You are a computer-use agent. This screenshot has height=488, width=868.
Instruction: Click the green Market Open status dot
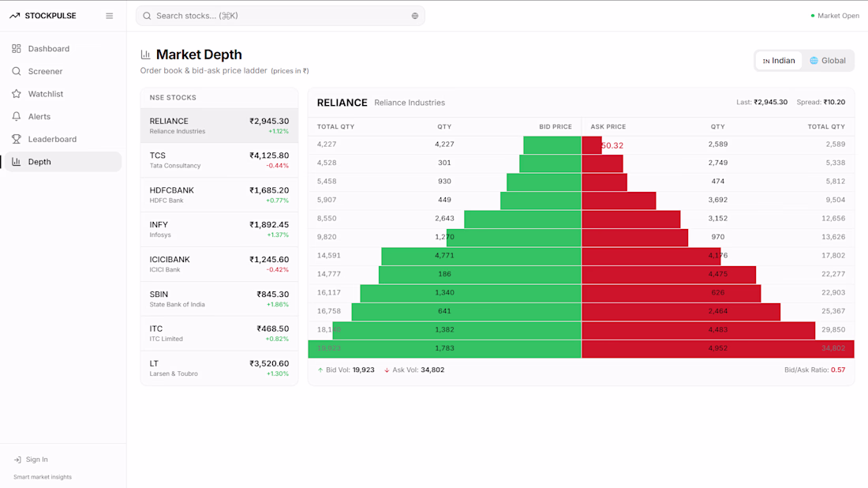[x=813, y=16]
